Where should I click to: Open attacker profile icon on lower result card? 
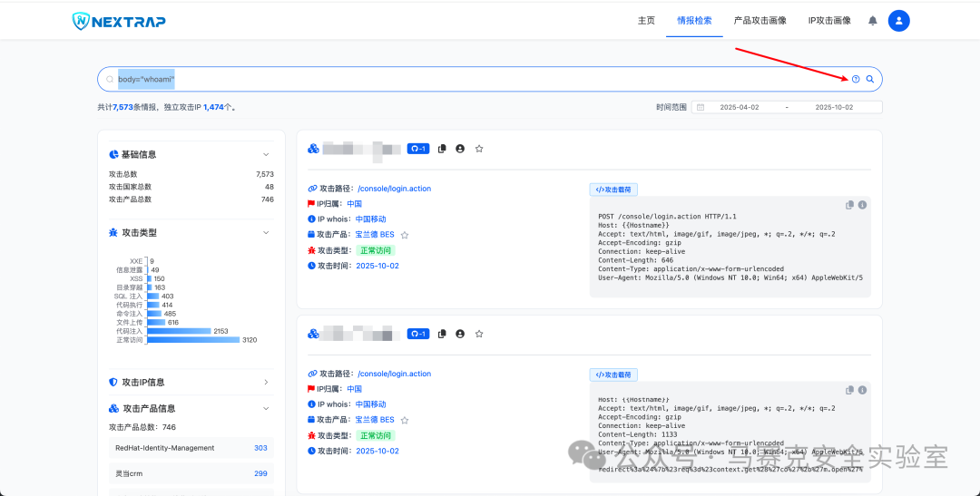[460, 334]
